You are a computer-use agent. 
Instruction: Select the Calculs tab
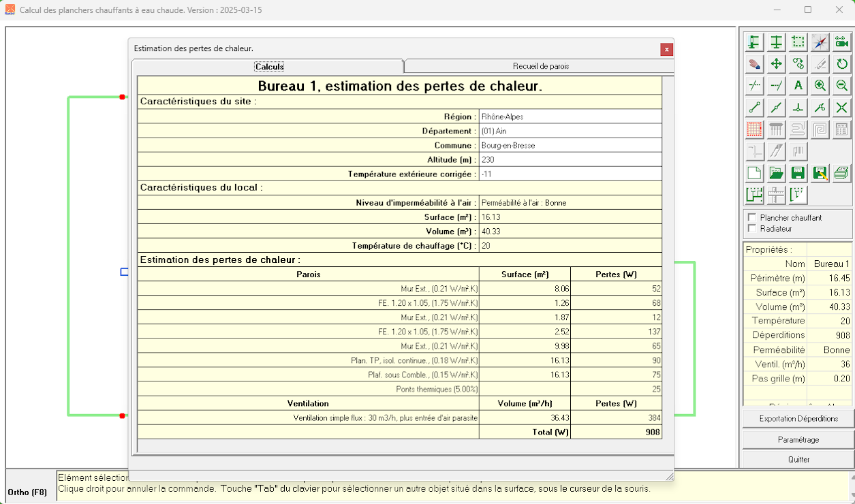[x=269, y=67]
